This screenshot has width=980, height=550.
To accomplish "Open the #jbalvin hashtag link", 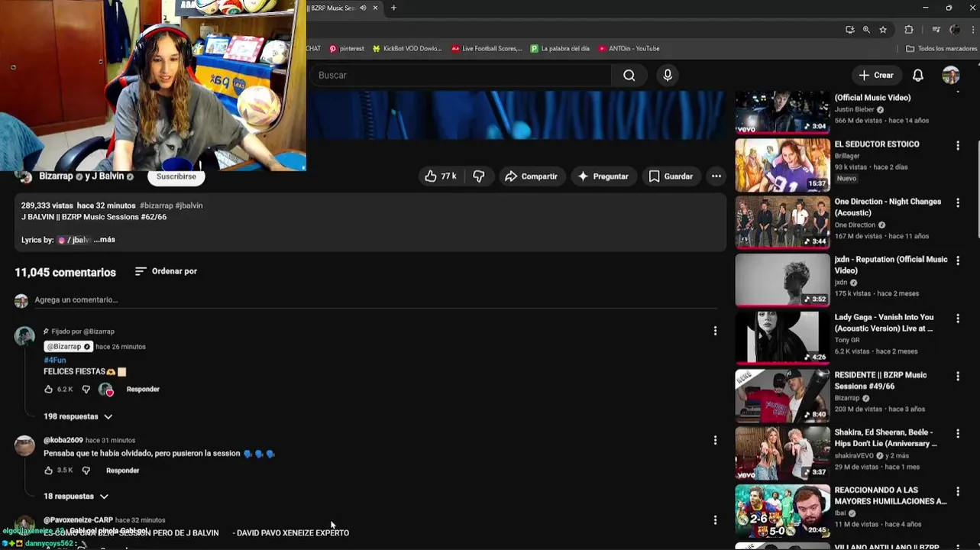I will coord(189,205).
